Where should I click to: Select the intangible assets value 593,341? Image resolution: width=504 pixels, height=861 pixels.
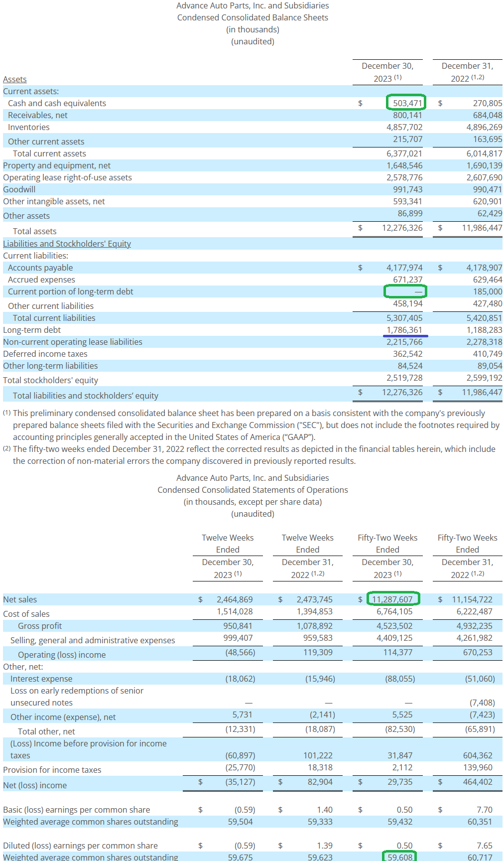tap(407, 201)
